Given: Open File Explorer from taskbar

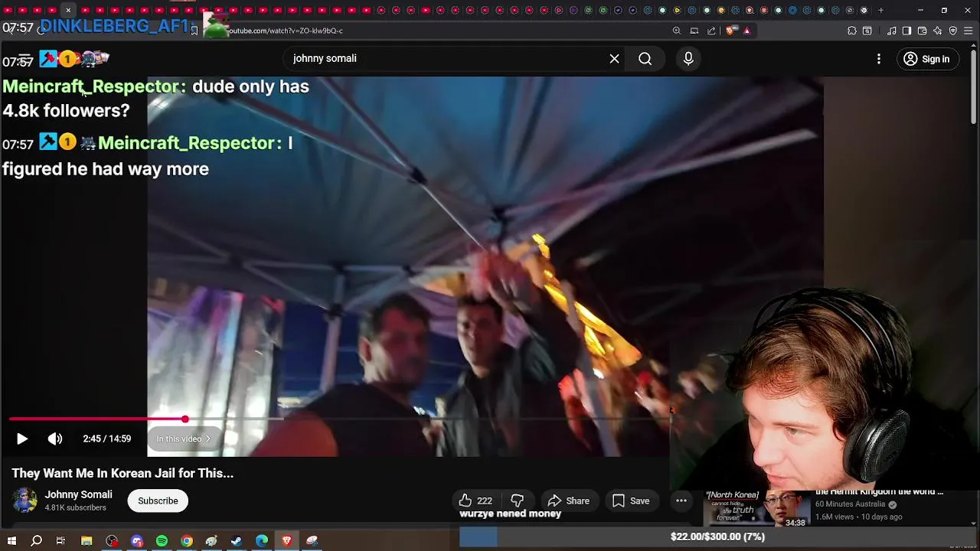Looking at the screenshot, I should click(87, 541).
